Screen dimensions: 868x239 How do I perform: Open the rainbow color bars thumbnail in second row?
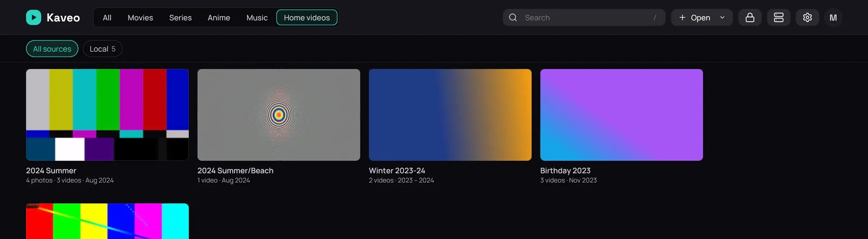point(107,221)
